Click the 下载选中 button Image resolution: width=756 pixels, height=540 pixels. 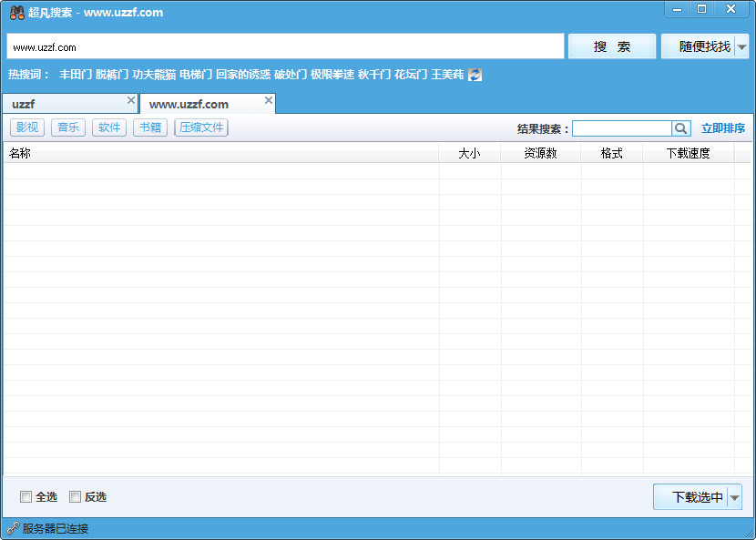(x=690, y=497)
